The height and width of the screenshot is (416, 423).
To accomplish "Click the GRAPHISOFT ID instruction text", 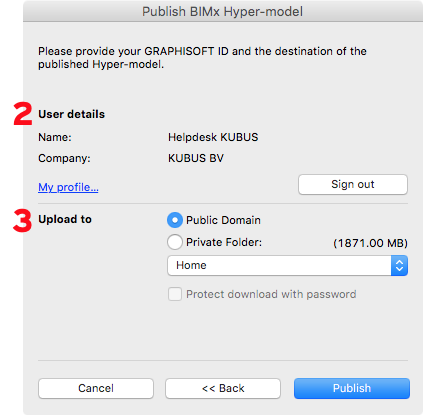I will pos(202,58).
